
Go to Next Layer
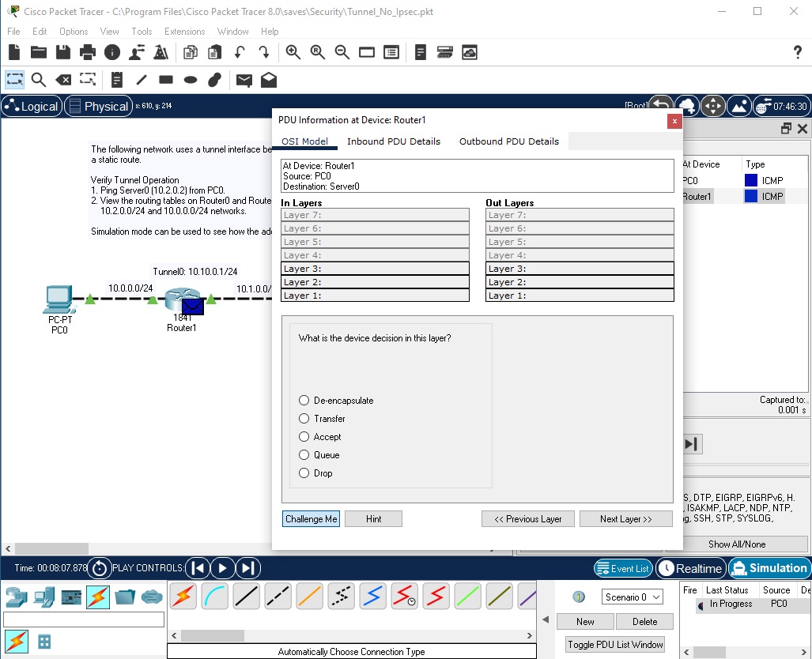click(625, 519)
